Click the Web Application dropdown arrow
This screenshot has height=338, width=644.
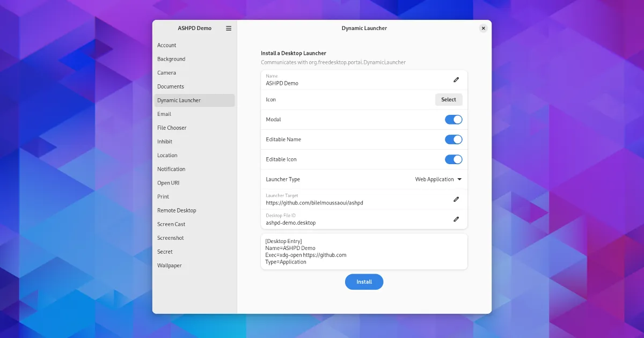coord(459,179)
